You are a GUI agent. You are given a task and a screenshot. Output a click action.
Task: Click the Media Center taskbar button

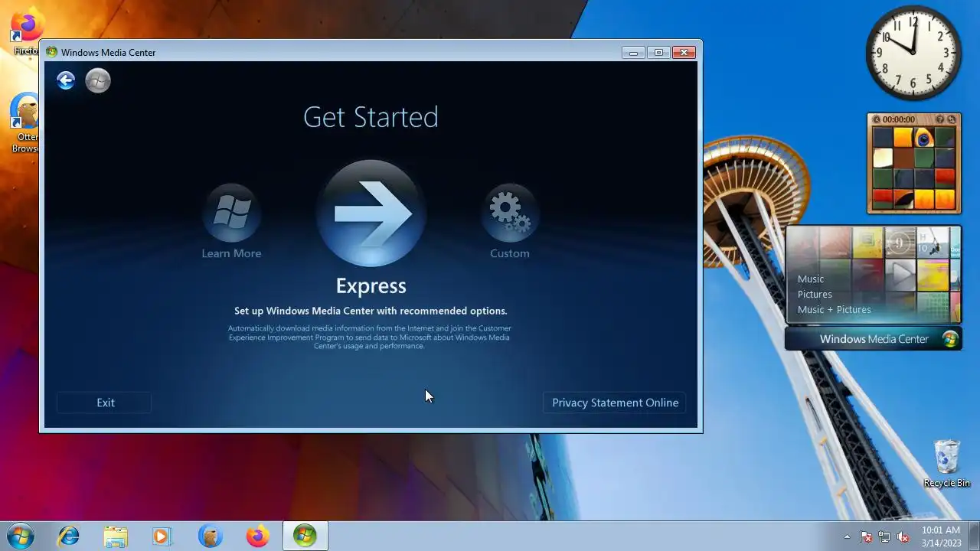tap(305, 536)
